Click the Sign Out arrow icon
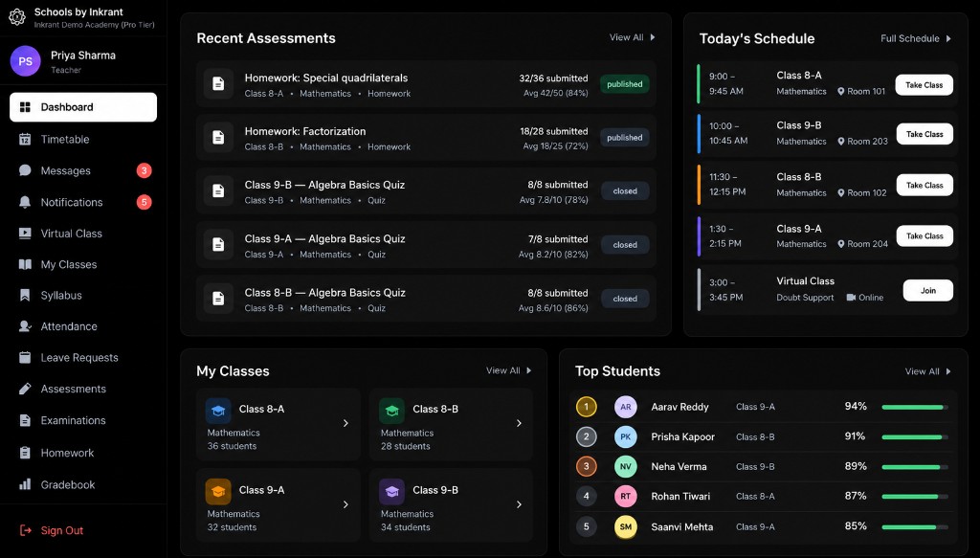 point(26,530)
